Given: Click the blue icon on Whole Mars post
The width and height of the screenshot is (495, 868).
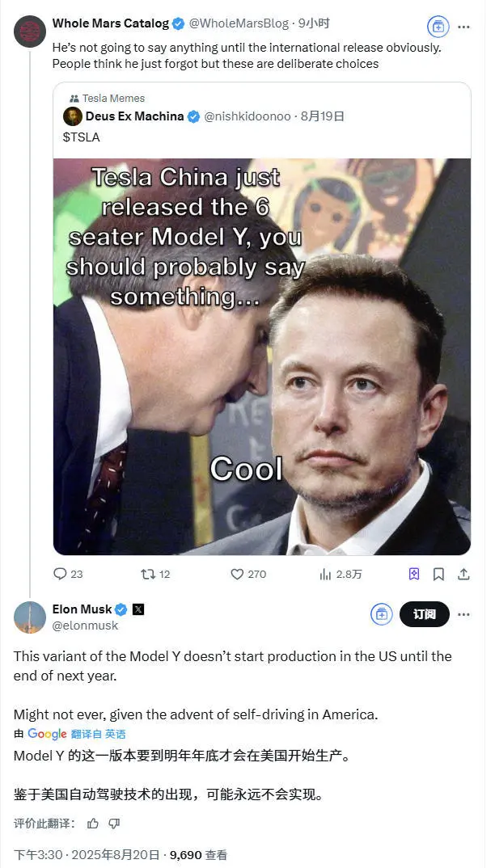Looking at the screenshot, I should 438,26.
